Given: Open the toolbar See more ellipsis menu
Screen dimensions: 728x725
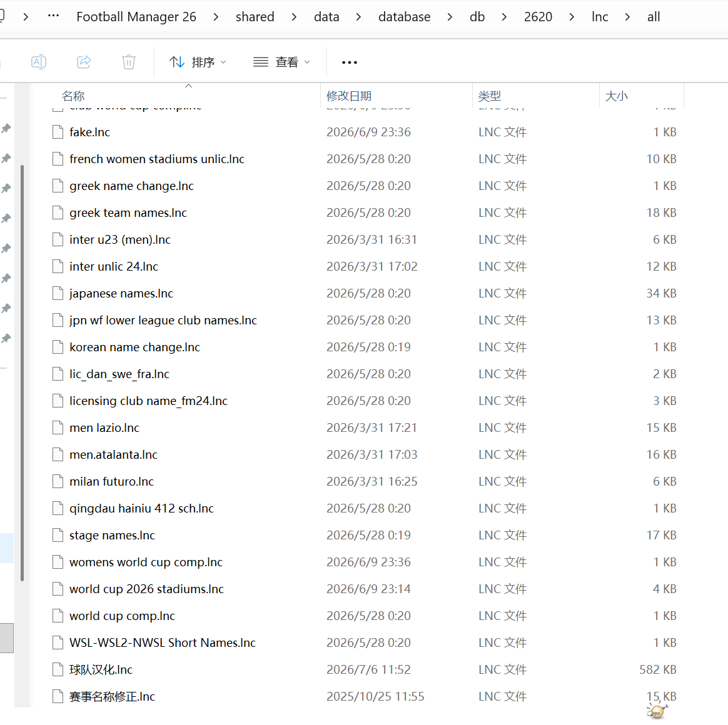Looking at the screenshot, I should pos(350,62).
